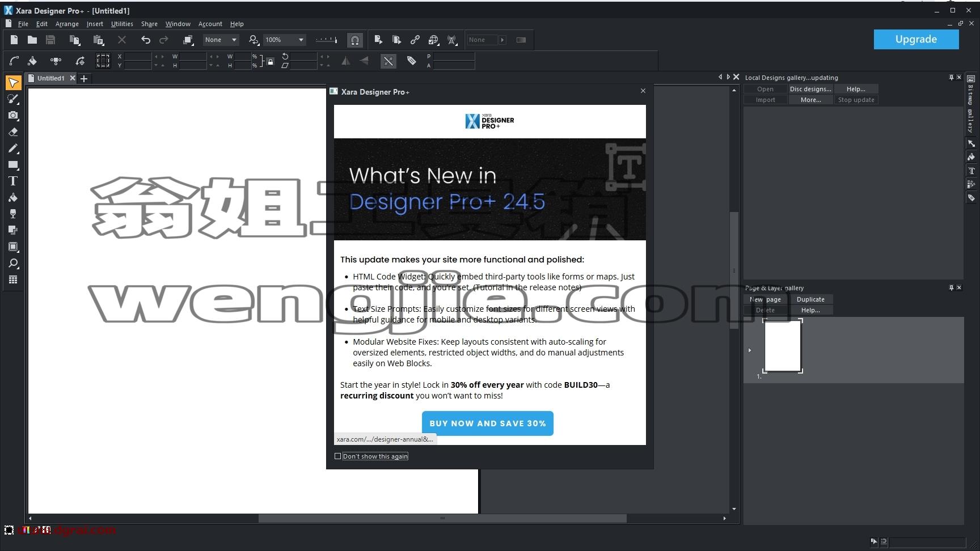980x551 pixels.
Task: Click the vertical canvas scrollbar
Action: 734,270
